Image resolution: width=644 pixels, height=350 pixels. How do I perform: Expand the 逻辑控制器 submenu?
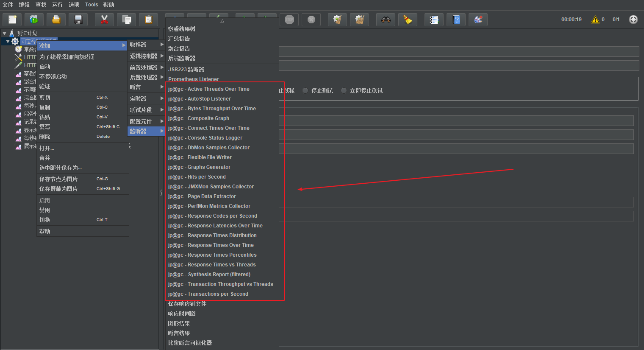[146, 56]
